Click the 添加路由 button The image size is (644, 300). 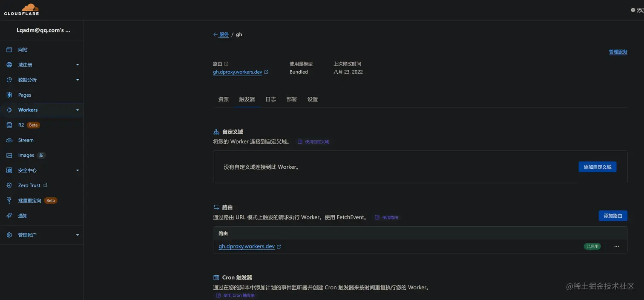coord(613,216)
